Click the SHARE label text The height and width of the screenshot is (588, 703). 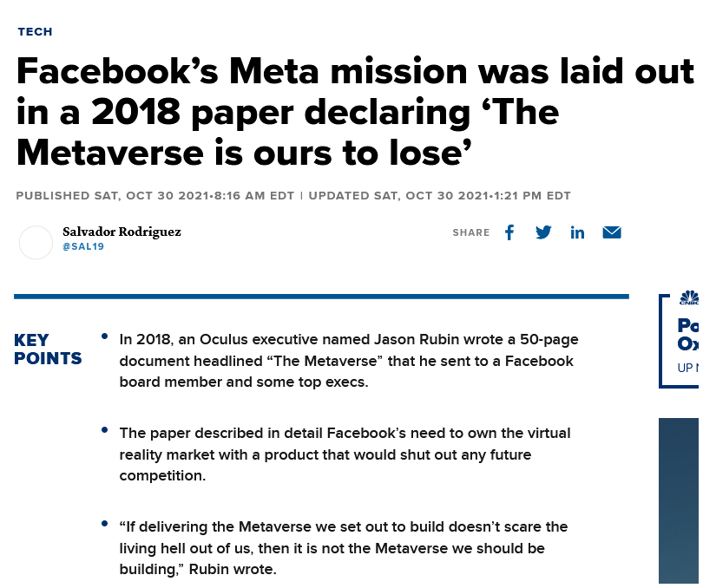(471, 232)
